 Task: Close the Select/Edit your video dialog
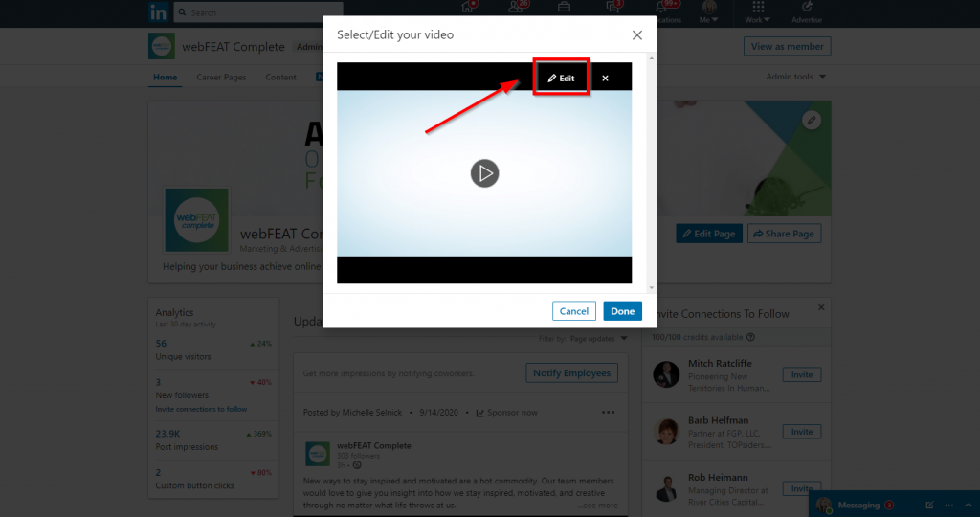click(636, 35)
